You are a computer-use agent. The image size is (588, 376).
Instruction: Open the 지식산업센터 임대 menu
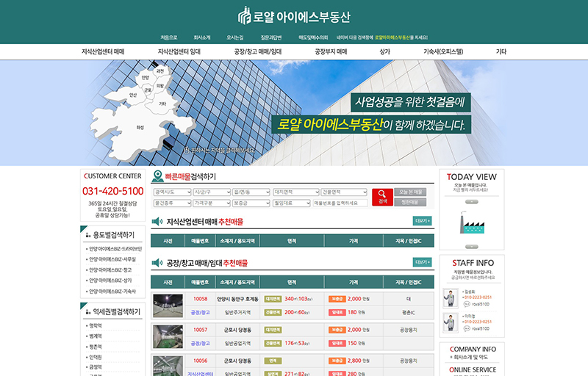(179, 51)
